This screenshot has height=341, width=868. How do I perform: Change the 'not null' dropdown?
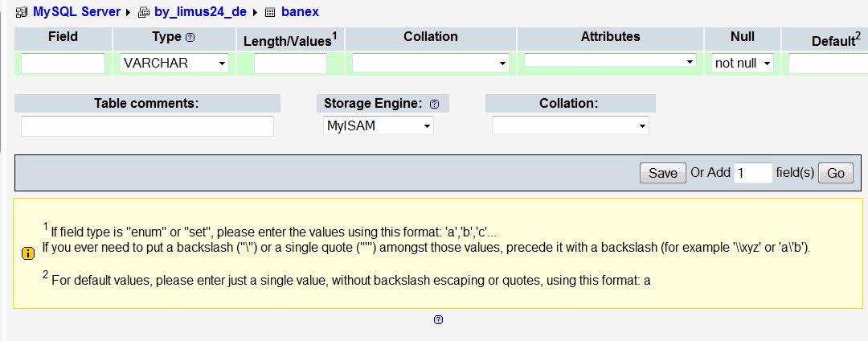pos(743,63)
